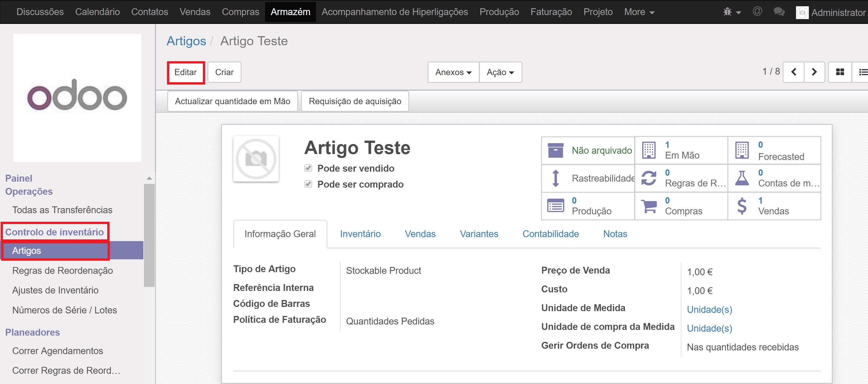Viewport: 868px width, 384px height.
Task: Open Compras shopping cart icon
Action: pos(649,206)
